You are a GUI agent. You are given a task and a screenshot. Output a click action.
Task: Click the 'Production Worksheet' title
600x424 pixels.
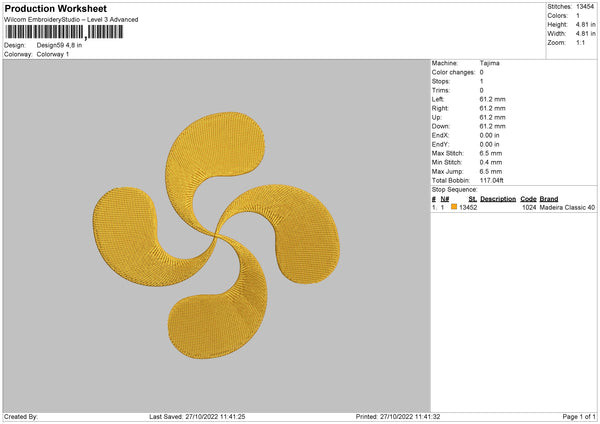56,8
